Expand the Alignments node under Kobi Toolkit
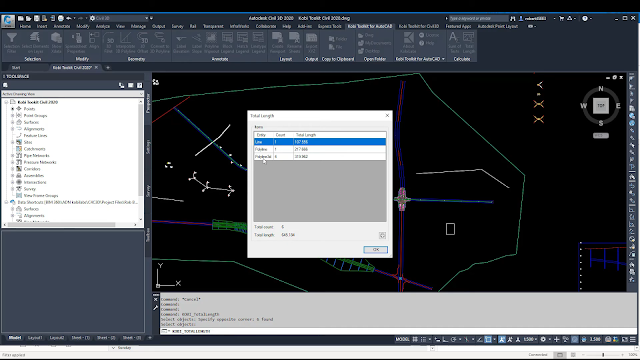The image size is (640, 360). pos(13,129)
